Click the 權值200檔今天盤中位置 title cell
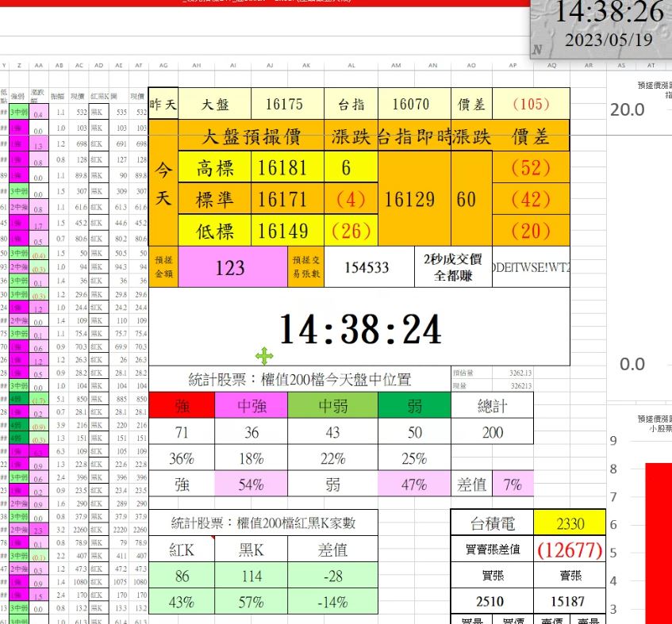 [x=300, y=379]
